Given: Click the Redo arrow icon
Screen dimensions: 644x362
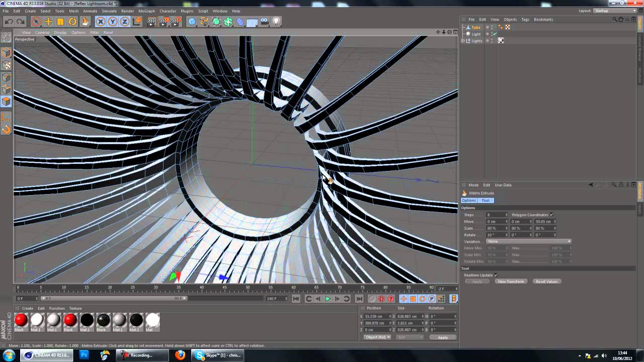Looking at the screenshot, I should click(x=21, y=22).
